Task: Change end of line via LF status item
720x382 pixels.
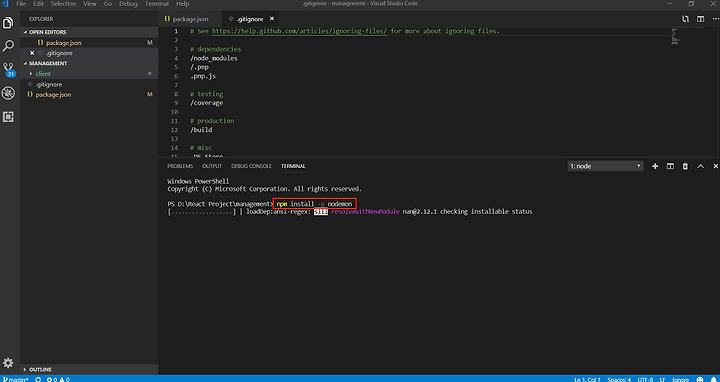Action: 663,379
